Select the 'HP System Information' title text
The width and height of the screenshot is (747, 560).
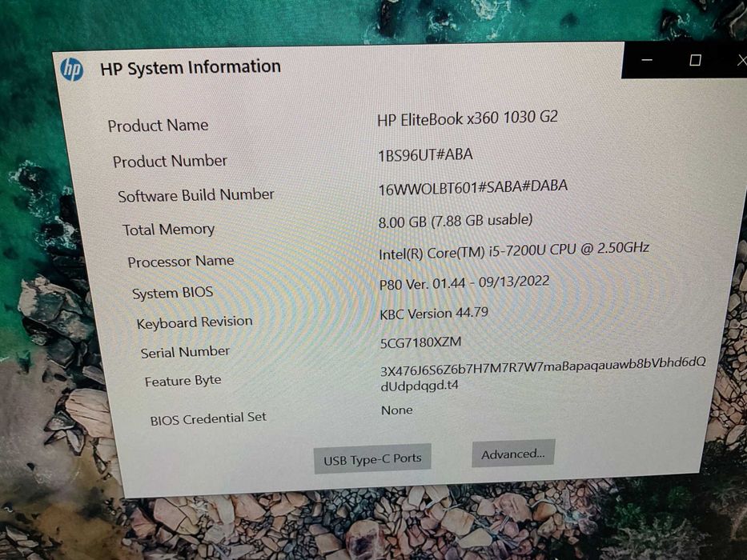click(x=191, y=67)
